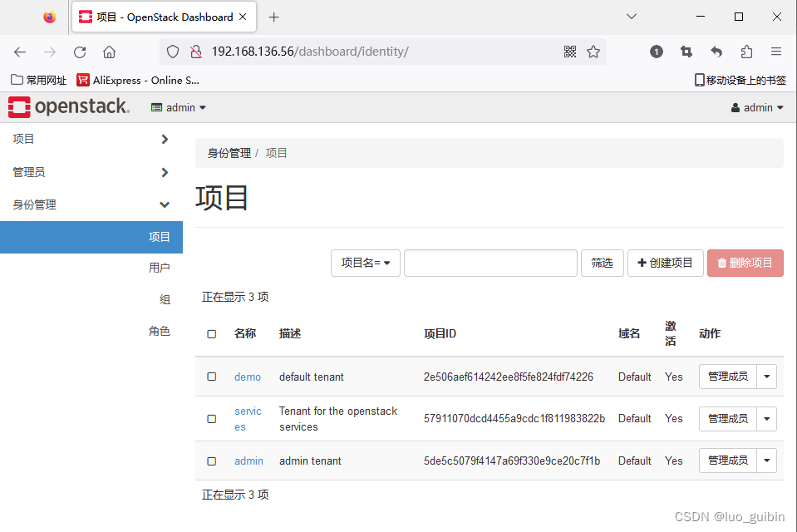Check the checkbox for the services project row
The height and width of the screenshot is (532, 797).
click(x=212, y=418)
